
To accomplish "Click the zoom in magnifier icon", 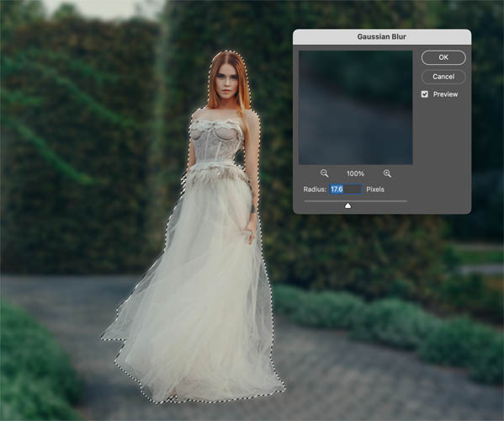I will (387, 173).
